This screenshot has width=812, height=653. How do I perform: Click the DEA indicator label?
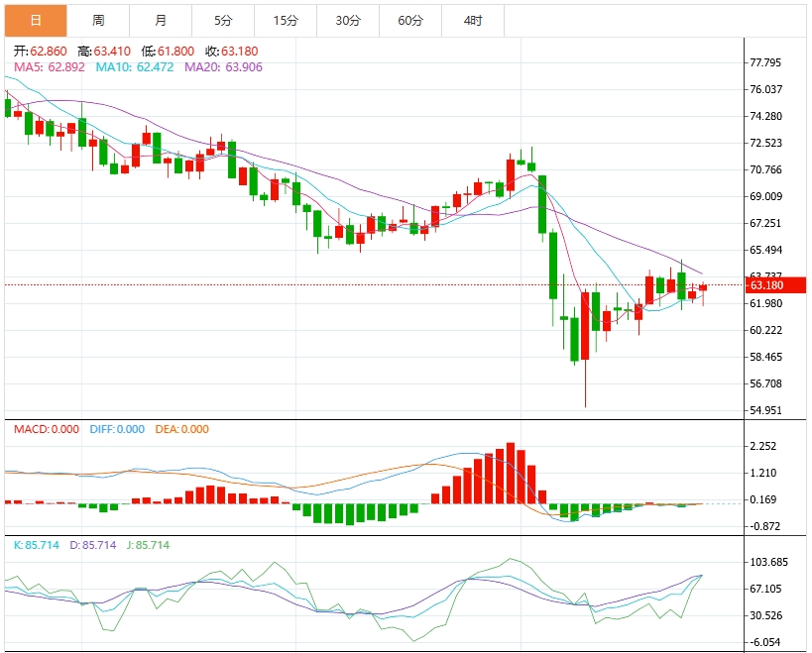point(184,429)
